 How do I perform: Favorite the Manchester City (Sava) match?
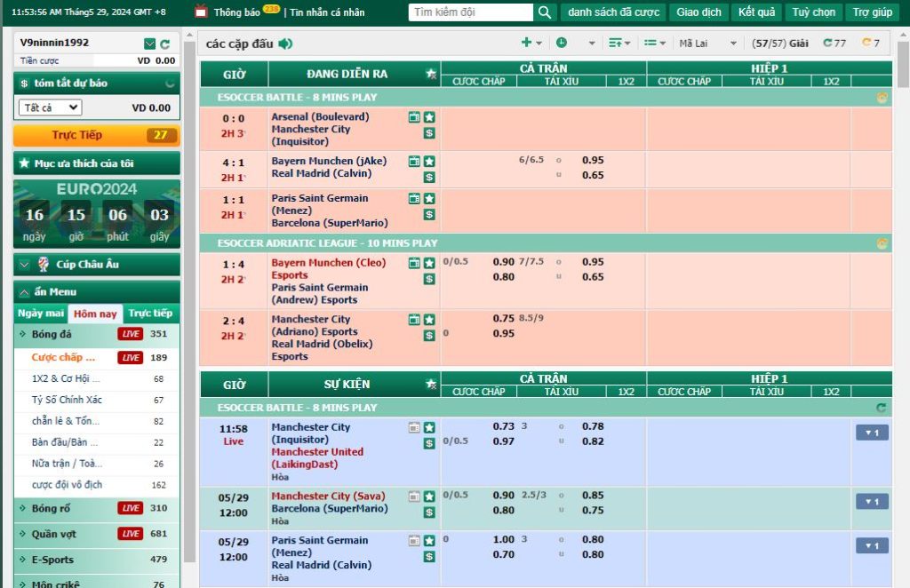pyautogui.click(x=429, y=497)
